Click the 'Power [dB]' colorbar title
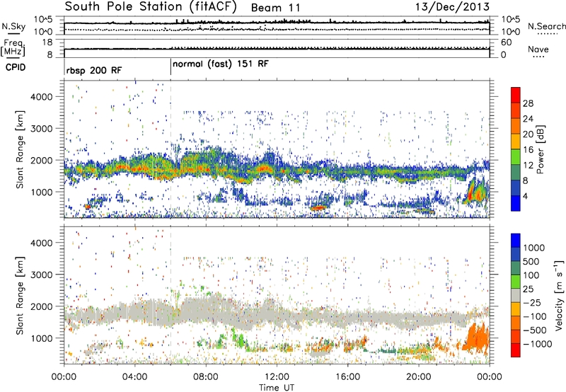The width and height of the screenshot is (566, 392). (x=540, y=149)
